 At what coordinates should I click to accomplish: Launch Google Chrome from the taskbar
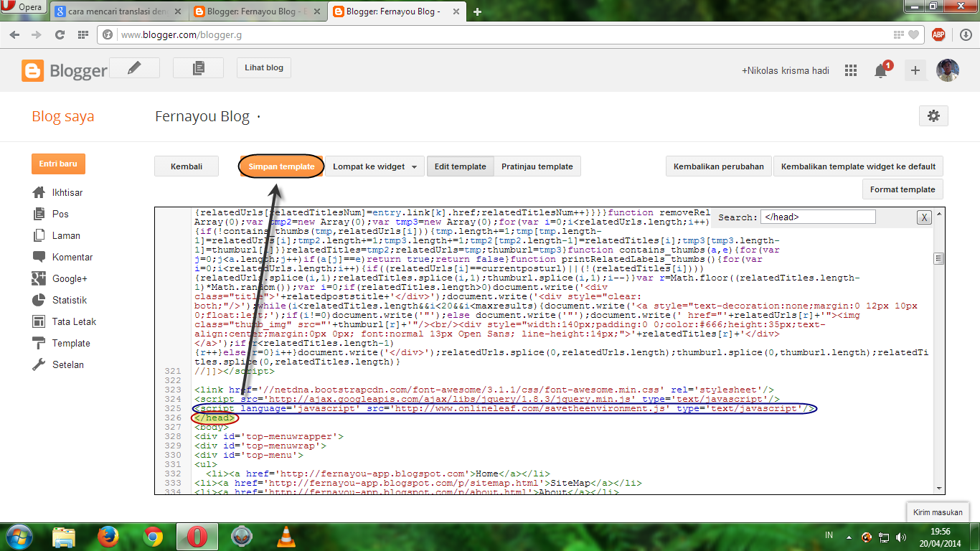click(x=153, y=537)
